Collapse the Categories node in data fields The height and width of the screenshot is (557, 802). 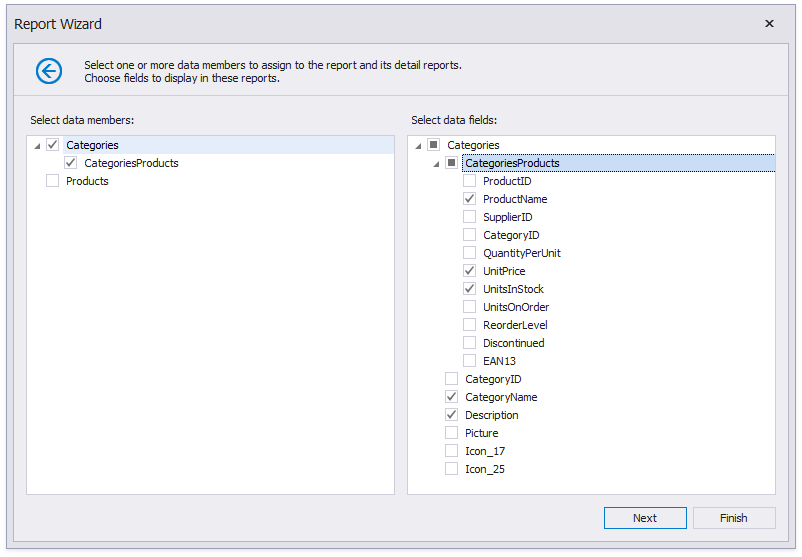[x=418, y=146]
